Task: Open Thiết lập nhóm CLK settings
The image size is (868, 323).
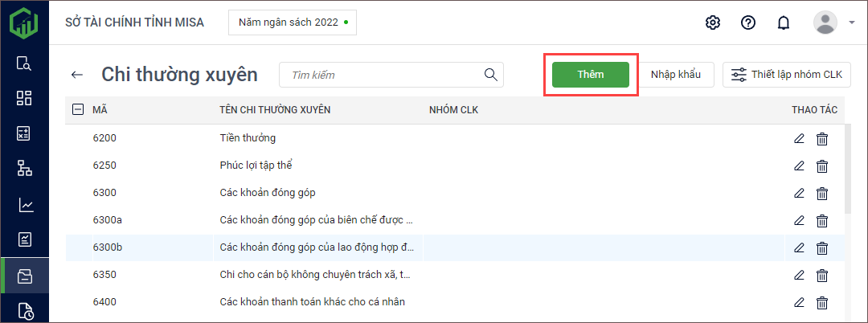Action: 787,75
